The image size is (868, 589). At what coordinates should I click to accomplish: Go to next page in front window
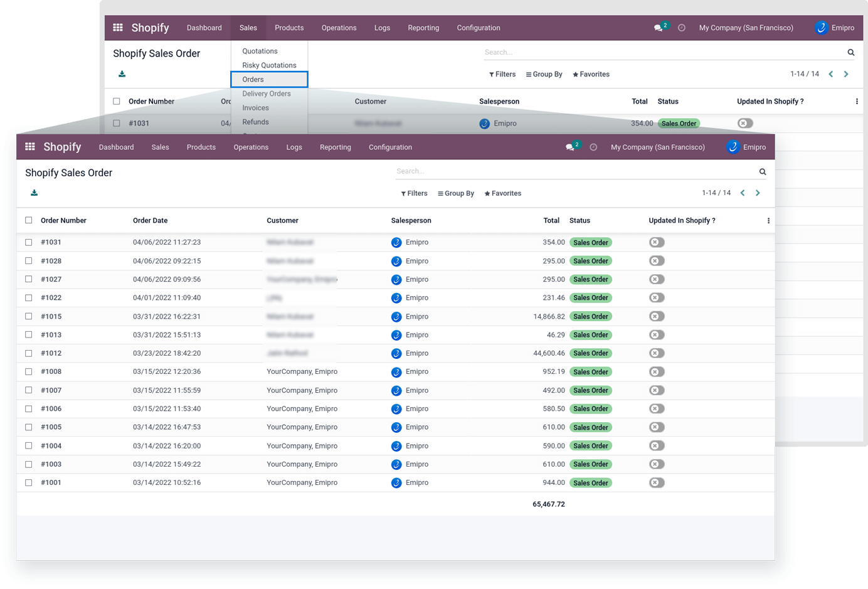point(758,193)
